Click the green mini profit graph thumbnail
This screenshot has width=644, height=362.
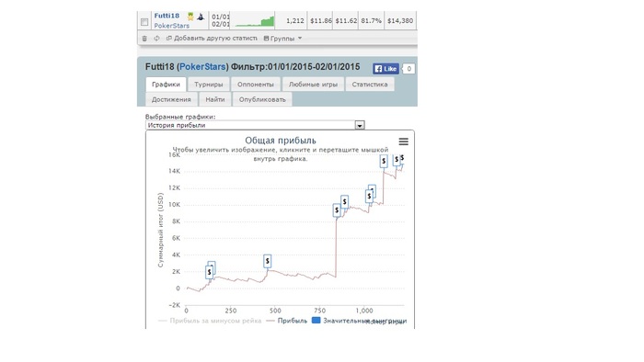(x=255, y=21)
